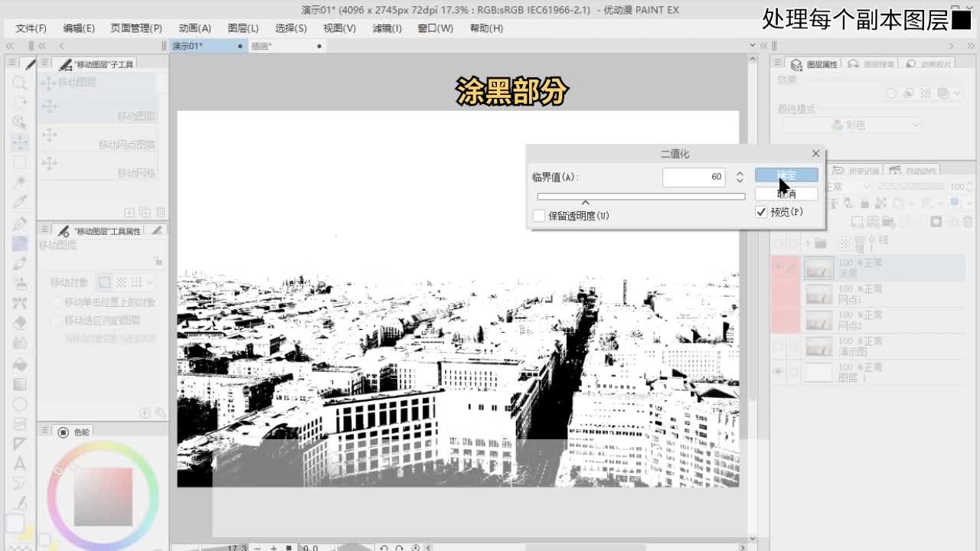The width and height of the screenshot is (980, 551).
Task: Open the blend mode 正常 dropdown
Action: pos(849,186)
